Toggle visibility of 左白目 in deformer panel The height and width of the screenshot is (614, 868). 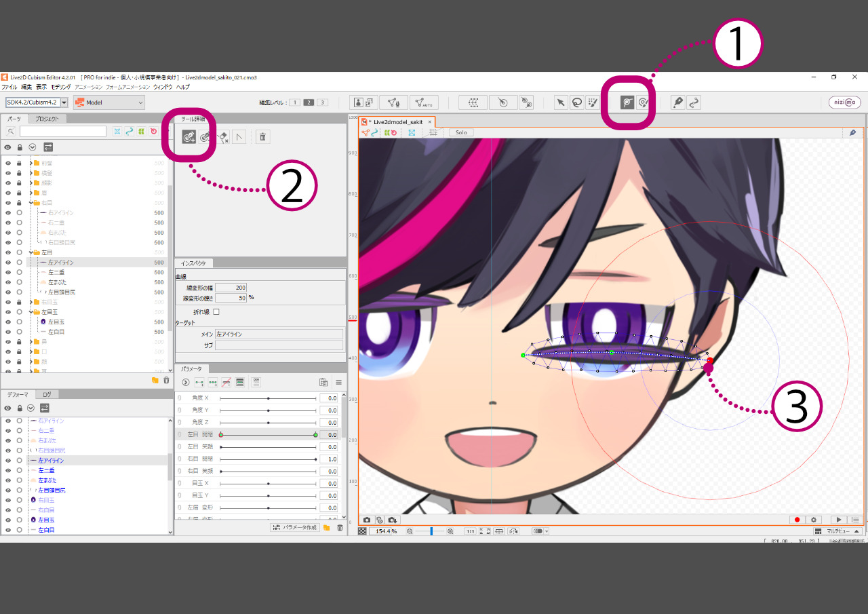pyautogui.click(x=7, y=530)
